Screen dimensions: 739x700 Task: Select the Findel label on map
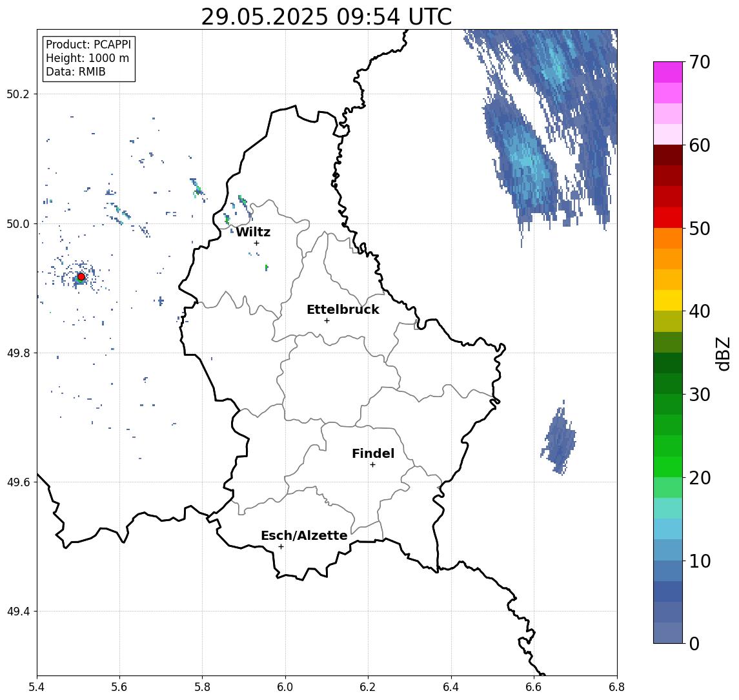373,454
